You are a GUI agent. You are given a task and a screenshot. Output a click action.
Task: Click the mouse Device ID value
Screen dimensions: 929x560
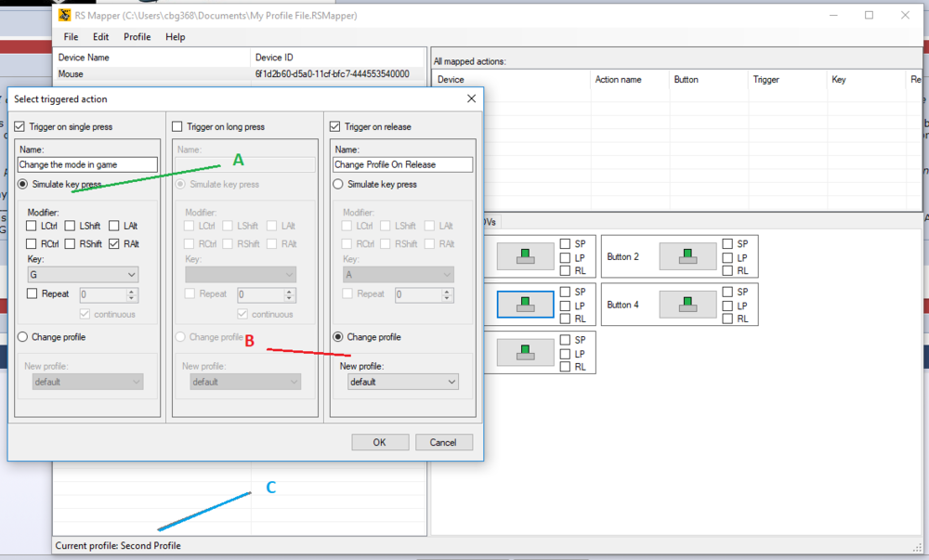[x=333, y=74]
